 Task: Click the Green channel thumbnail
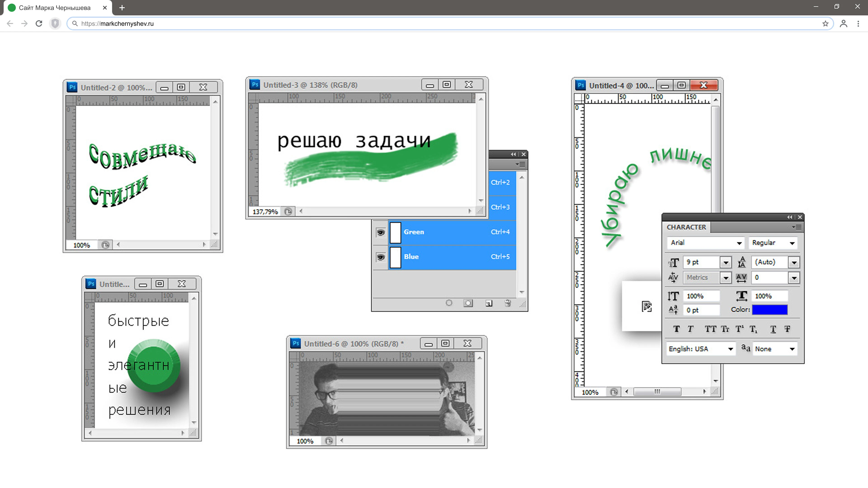tap(395, 232)
